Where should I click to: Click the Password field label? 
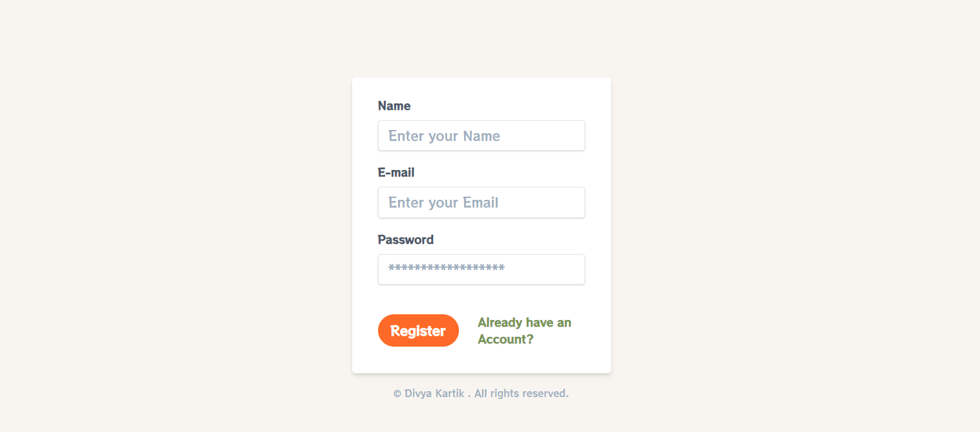(x=405, y=239)
